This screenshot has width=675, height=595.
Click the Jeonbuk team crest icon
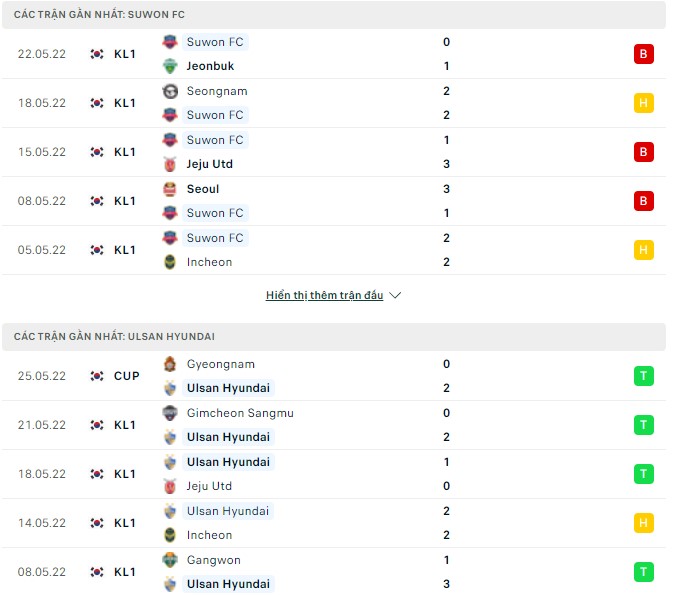point(170,66)
